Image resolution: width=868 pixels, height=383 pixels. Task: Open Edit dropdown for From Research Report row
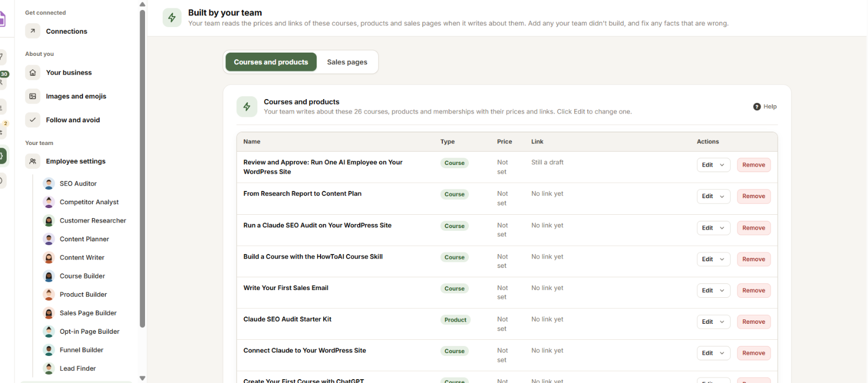tap(714, 196)
